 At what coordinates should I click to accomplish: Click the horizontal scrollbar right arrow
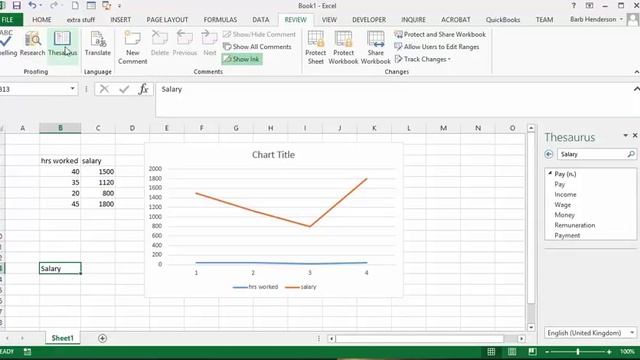coord(521,338)
